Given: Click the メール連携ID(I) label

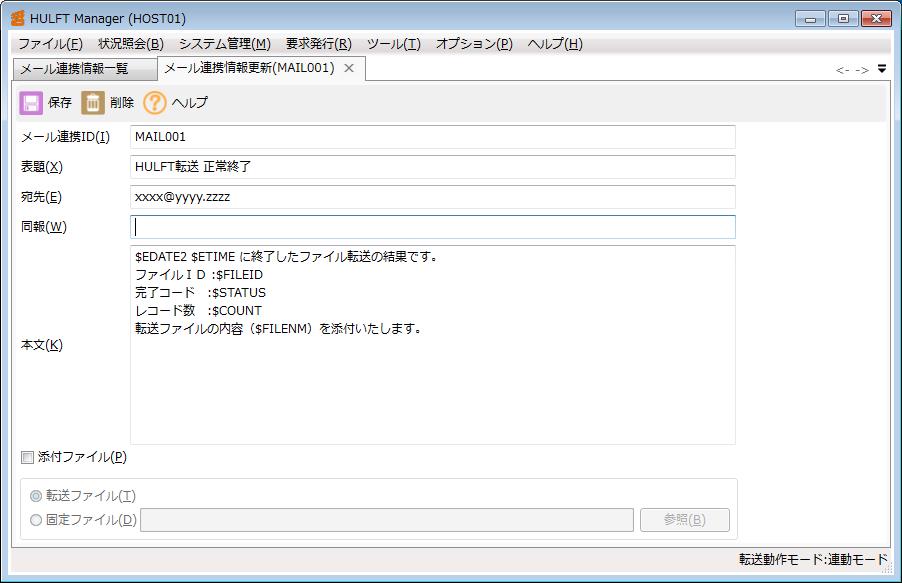Looking at the screenshot, I should (65, 137).
